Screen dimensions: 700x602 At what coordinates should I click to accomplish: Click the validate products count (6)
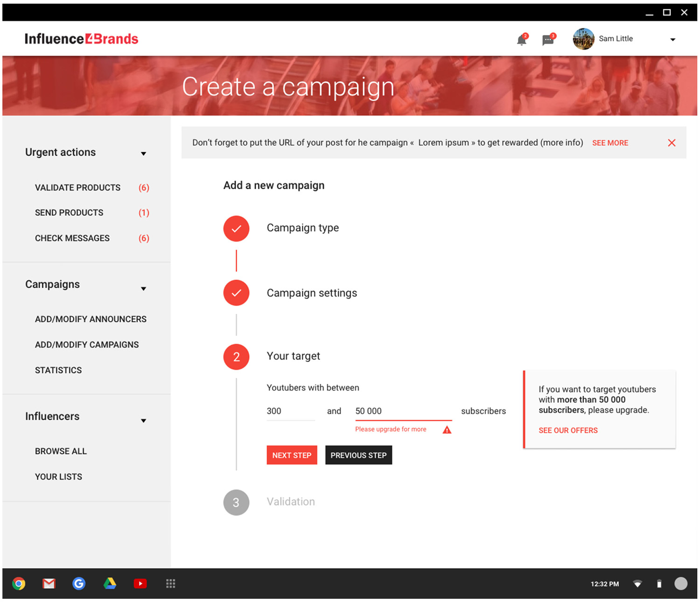[144, 188]
